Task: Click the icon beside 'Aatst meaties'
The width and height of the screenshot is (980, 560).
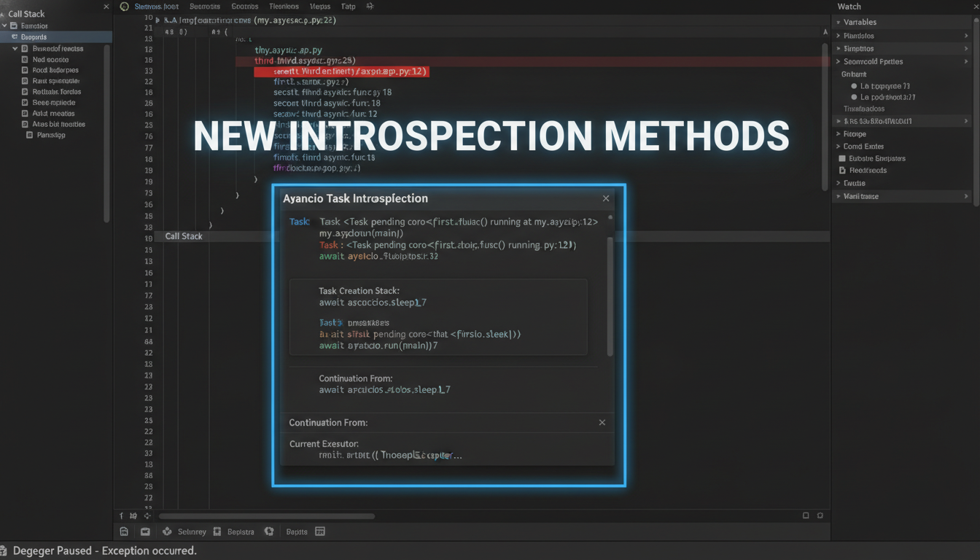Action: click(x=25, y=113)
